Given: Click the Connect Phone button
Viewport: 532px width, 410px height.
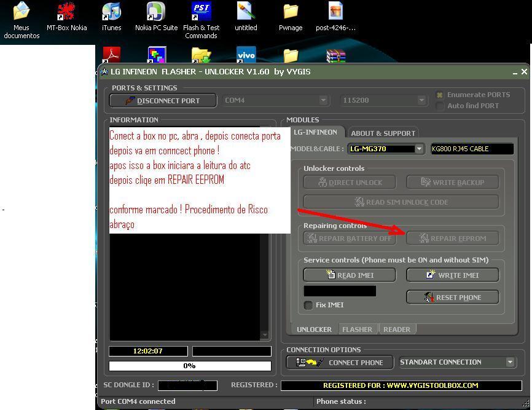Looking at the screenshot, I should tap(340, 363).
